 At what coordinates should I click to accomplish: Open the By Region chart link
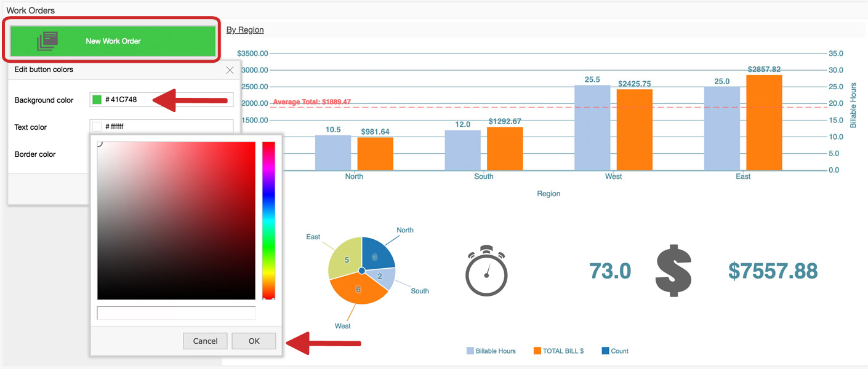(245, 30)
